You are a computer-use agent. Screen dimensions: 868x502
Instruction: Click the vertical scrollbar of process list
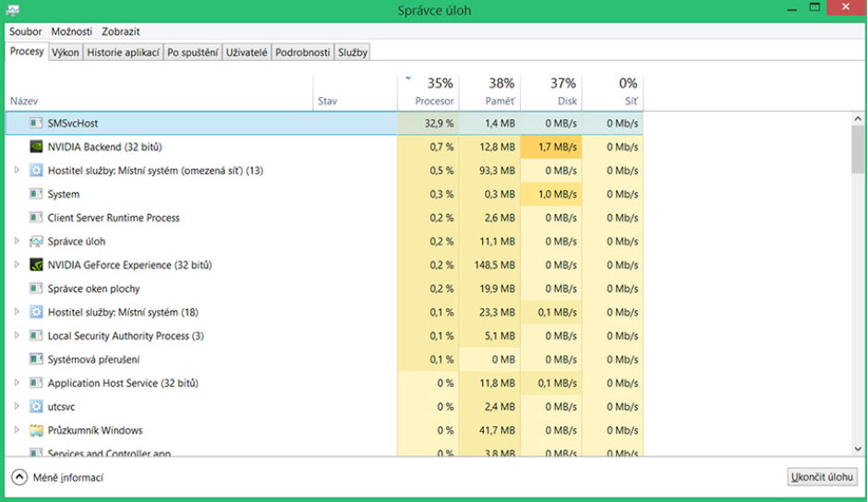tap(858, 277)
